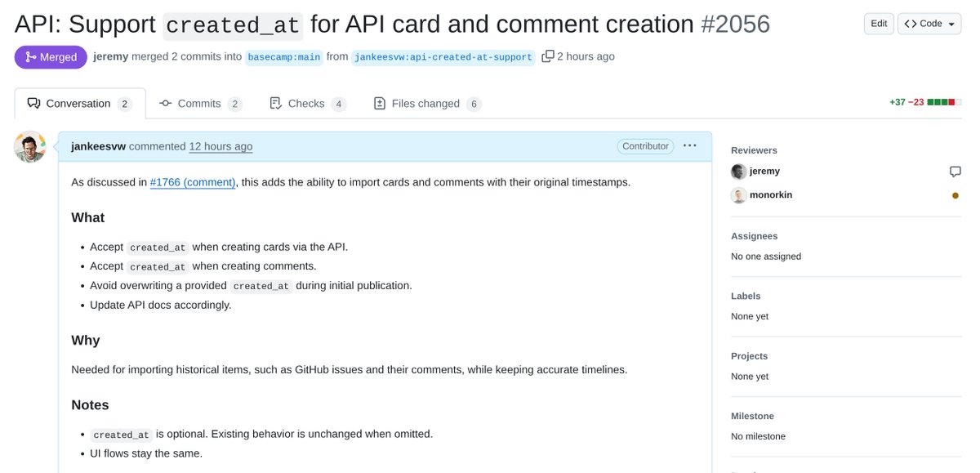Click the Assignees sidebar heading
This screenshot has height=473, width=980.
click(x=754, y=236)
